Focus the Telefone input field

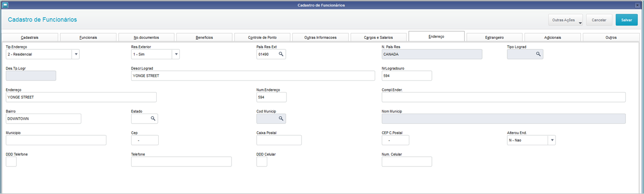click(x=181, y=162)
